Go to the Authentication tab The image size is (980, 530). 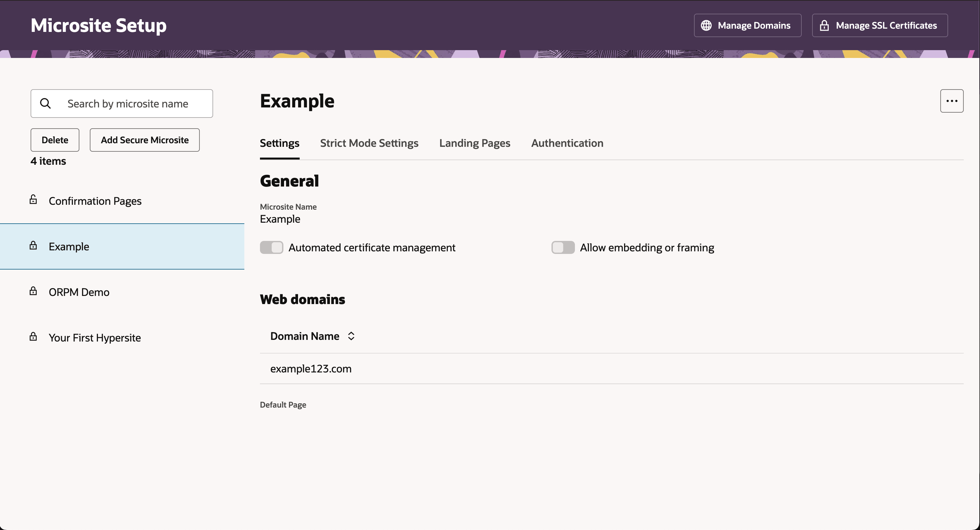point(567,143)
